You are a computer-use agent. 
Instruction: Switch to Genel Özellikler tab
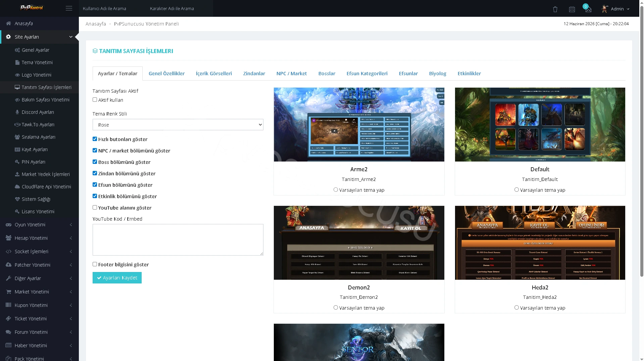166,74
